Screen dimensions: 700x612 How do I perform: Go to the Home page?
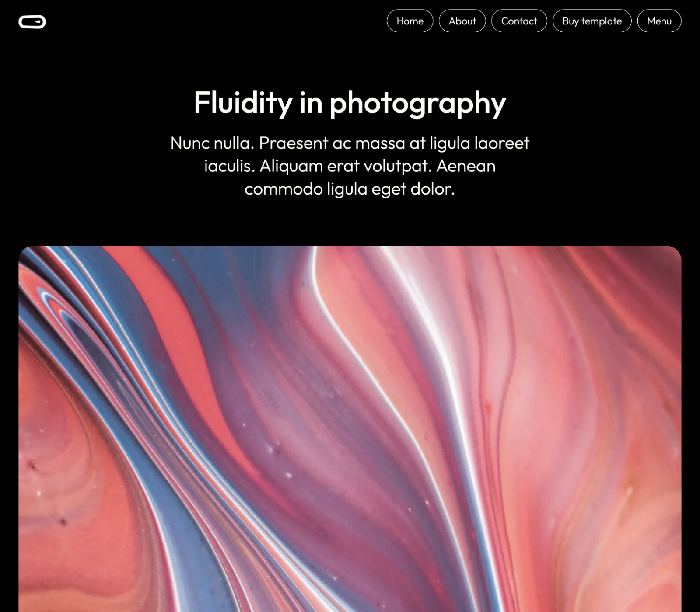point(410,21)
